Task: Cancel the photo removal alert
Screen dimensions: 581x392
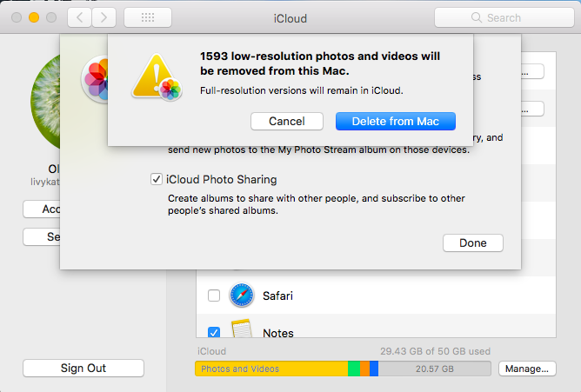Action: click(286, 122)
